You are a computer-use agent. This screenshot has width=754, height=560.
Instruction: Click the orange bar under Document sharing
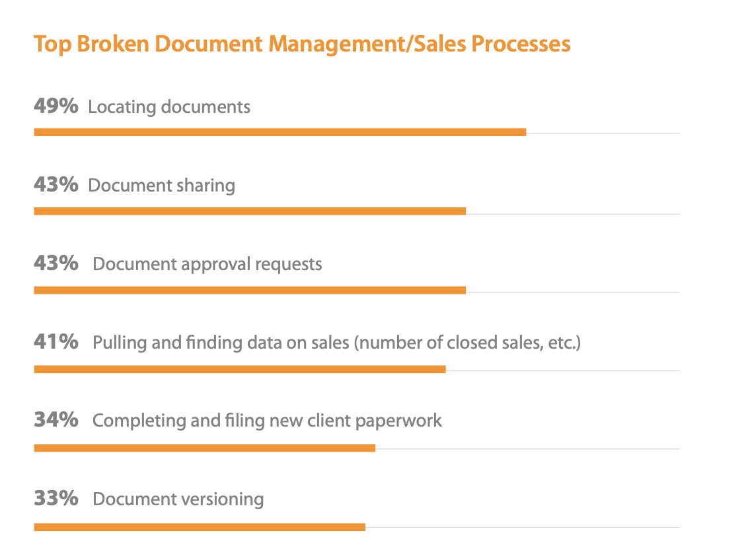(x=250, y=211)
